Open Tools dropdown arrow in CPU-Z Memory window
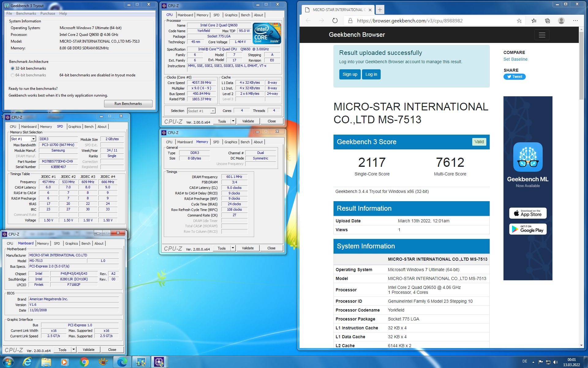Screen dimensions: 588x368 (x=233, y=248)
